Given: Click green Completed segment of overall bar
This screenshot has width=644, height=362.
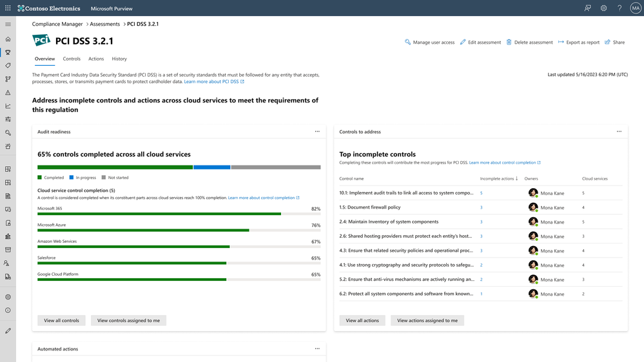Looking at the screenshot, I should (x=115, y=167).
